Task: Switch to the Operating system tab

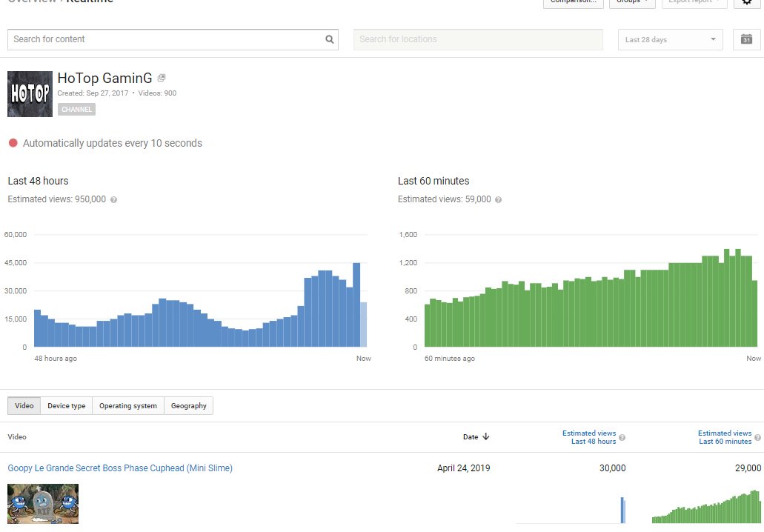Action: coord(128,406)
